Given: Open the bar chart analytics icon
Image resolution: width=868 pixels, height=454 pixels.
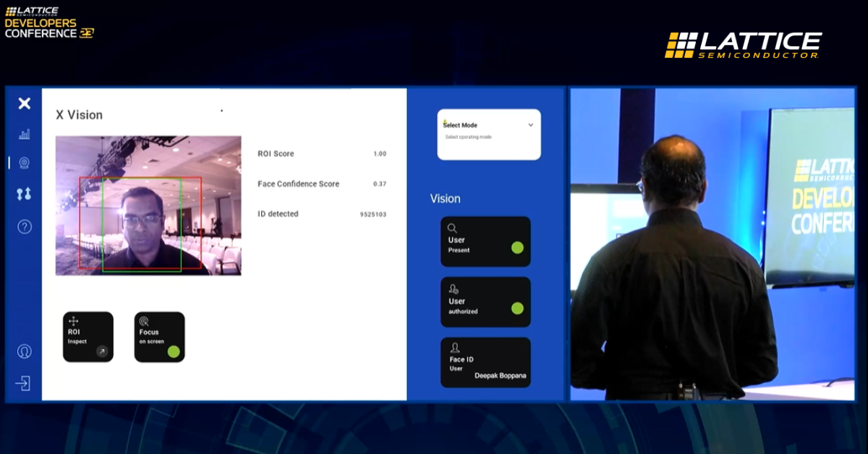Looking at the screenshot, I should (x=25, y=134).
